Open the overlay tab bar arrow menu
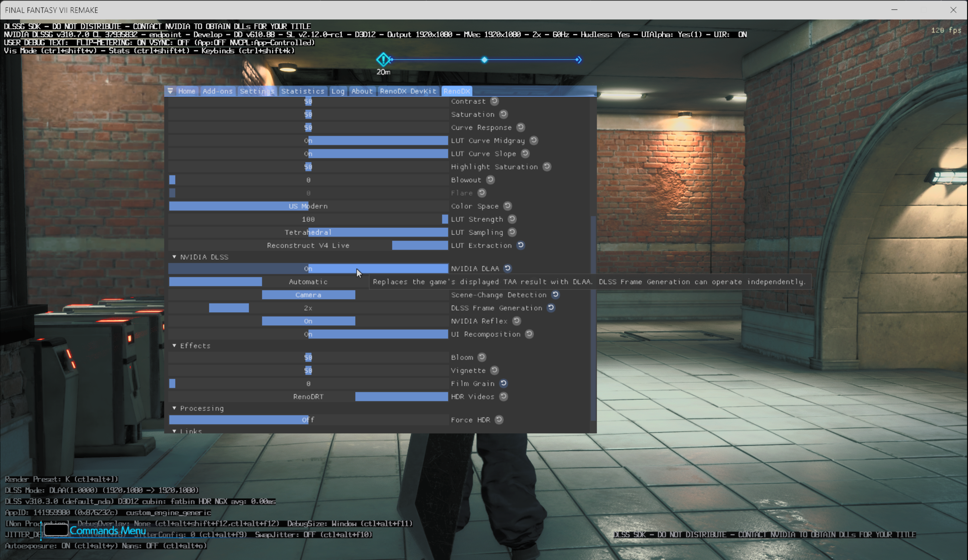Image resolution: width=968 pixels, height=560 pixels. pos(170,91)
